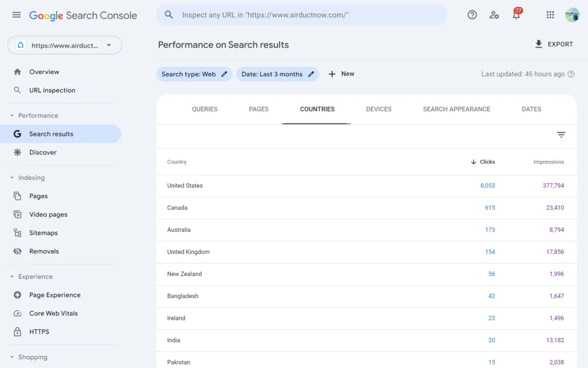The image size is (588, 368).
Task: Click the filter rows icon
Action: (x=561, y=135)
